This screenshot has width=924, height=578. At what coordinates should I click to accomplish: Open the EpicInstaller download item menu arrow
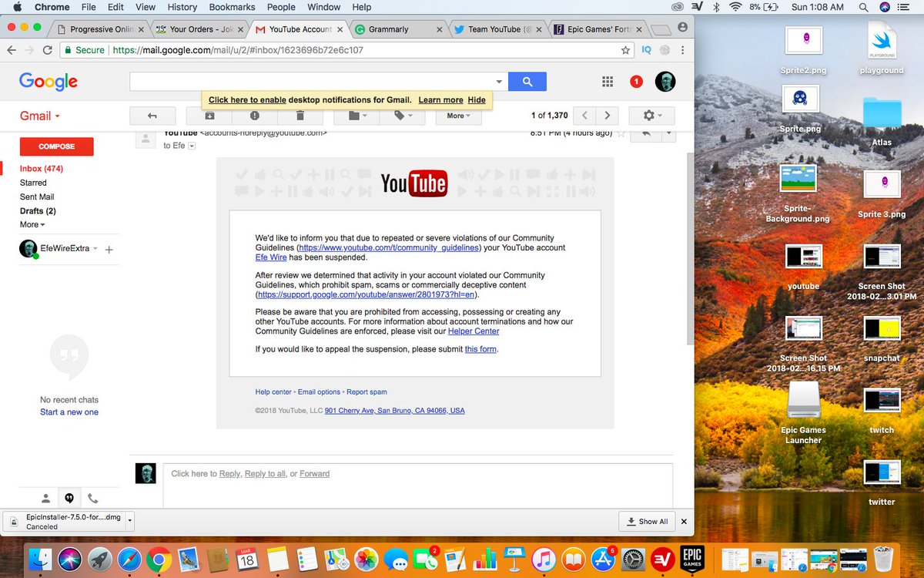(x=130, y=521)
